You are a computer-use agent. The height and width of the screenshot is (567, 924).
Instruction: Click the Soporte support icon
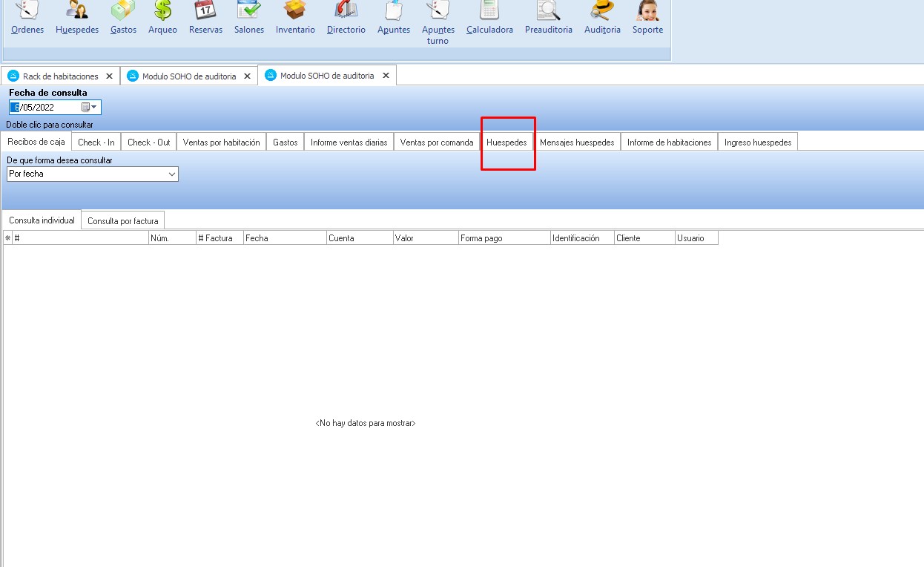647,12
